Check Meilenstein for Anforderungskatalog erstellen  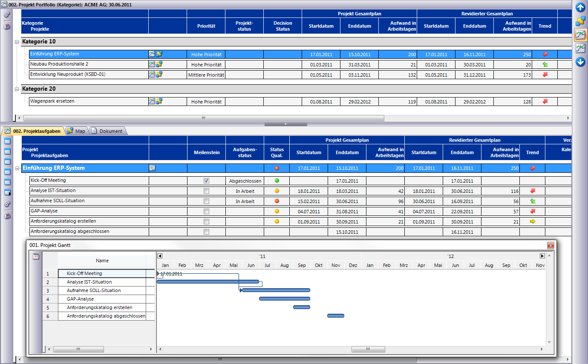click(x=207, y=222)
